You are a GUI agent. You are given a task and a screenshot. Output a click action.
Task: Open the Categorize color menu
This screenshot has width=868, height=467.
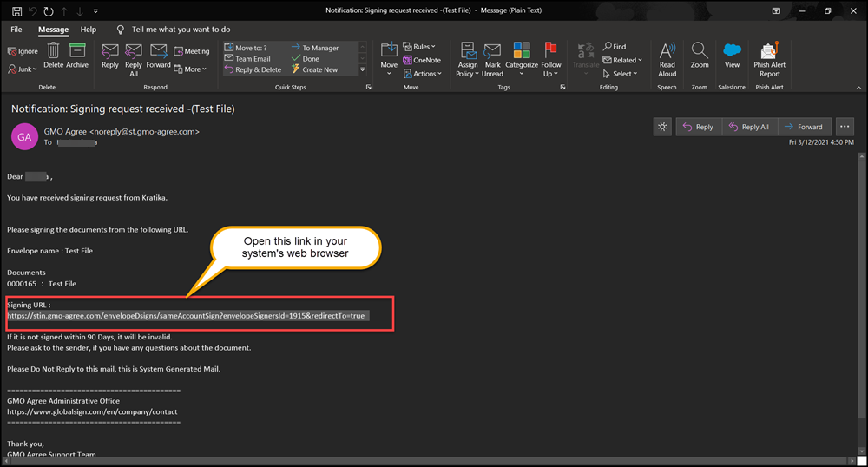(522, 59)
